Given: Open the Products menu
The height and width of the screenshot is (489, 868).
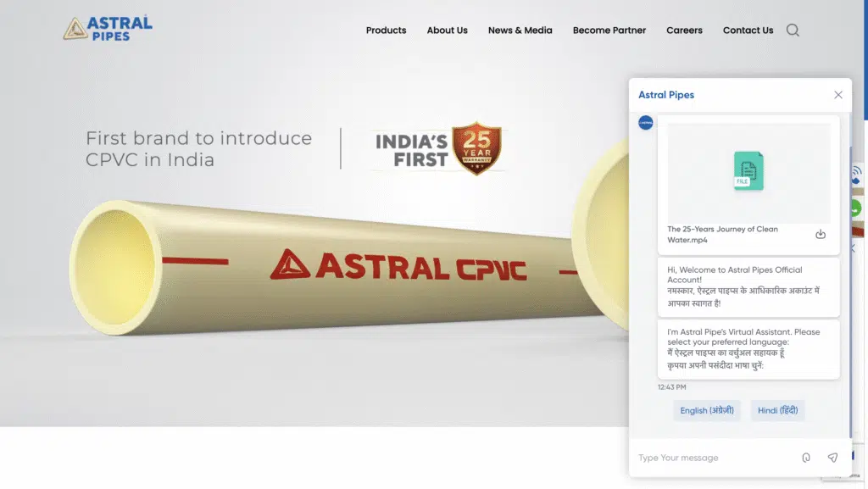Looking at the screenshot, I should (386, 31).
